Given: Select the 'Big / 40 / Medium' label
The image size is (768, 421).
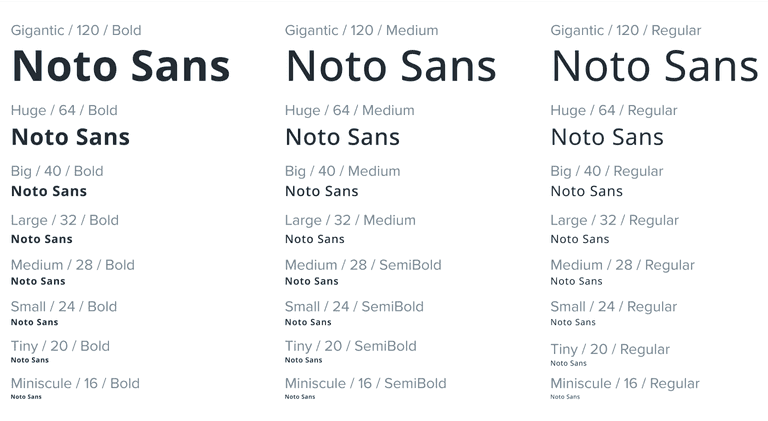Looking at the screenshot, I should [x=342, y=171].
